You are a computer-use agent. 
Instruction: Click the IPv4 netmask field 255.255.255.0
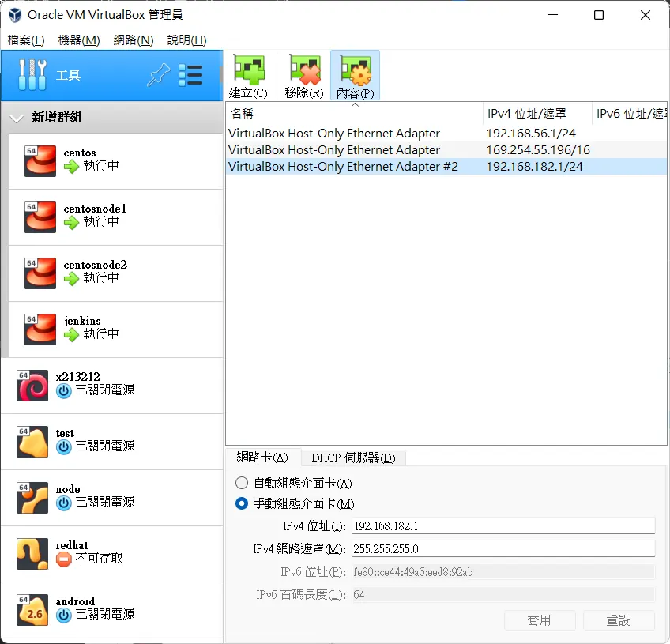(503, 548)
